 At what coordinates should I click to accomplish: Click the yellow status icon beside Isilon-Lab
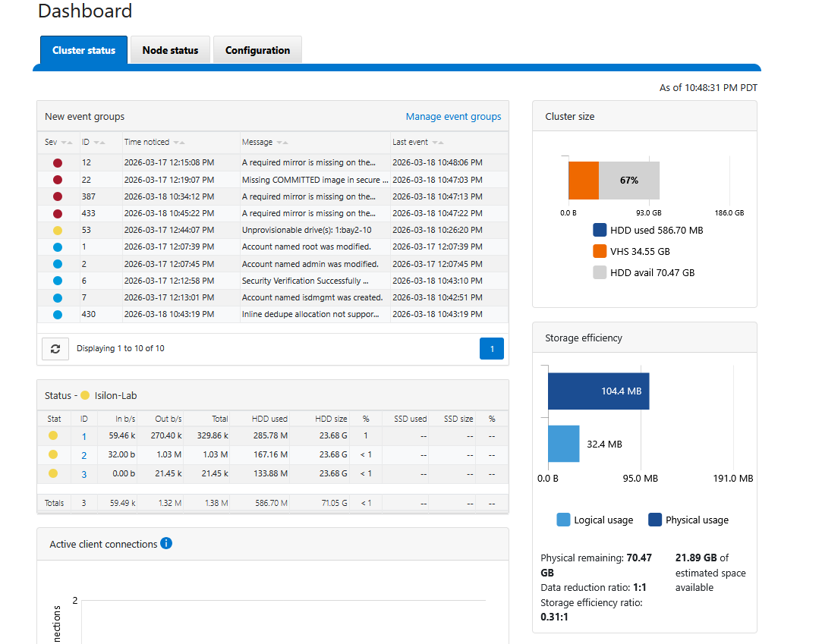86,395
